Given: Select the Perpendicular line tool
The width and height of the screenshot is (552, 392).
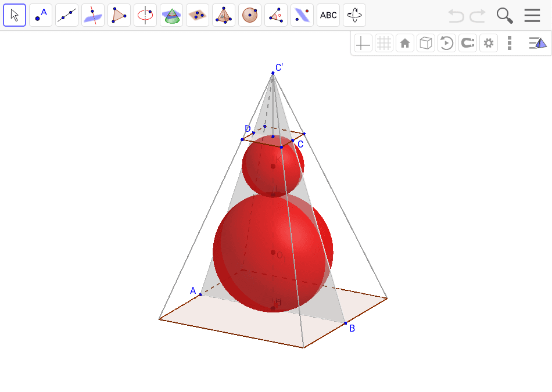Looking at the screenshot, I should coord(93,15).
